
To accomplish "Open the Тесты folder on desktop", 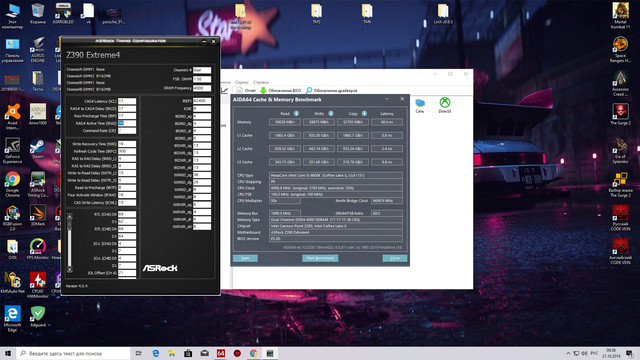I will coord(38,81).
